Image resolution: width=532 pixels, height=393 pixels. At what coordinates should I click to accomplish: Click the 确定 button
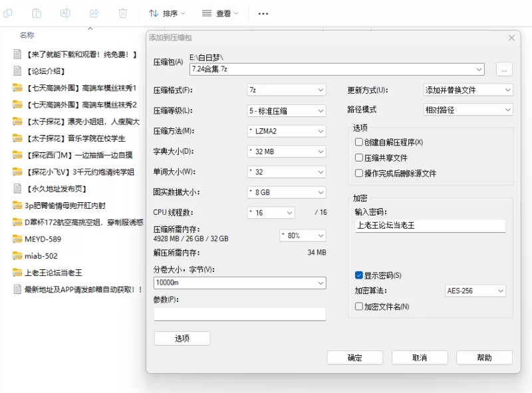tap(355, 358)
